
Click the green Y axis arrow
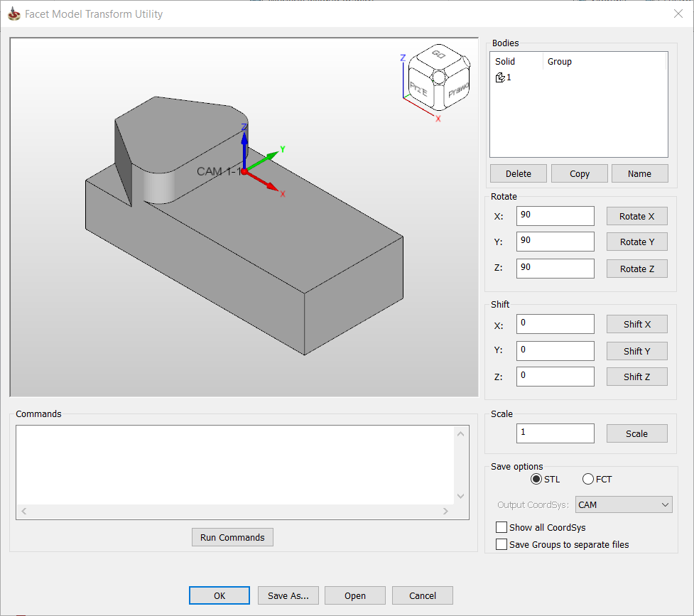point(264,160)
